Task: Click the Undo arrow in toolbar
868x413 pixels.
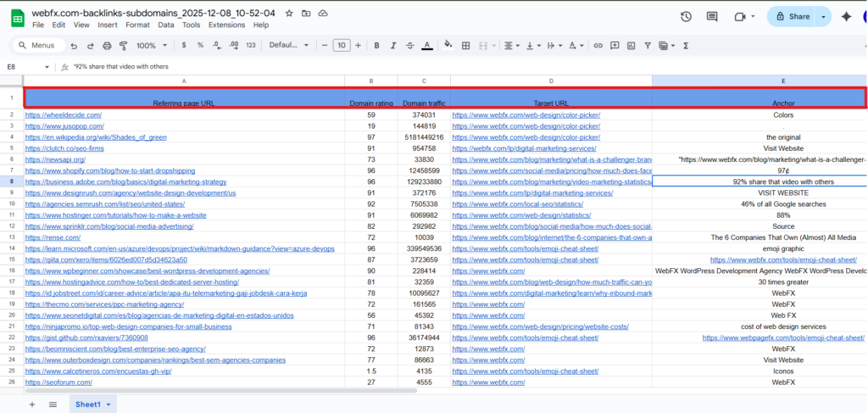Action: click(x=75, y=45)
